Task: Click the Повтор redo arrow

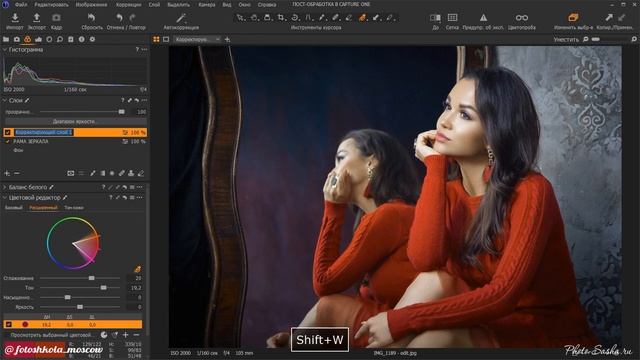Action: (x=133, y=18)
